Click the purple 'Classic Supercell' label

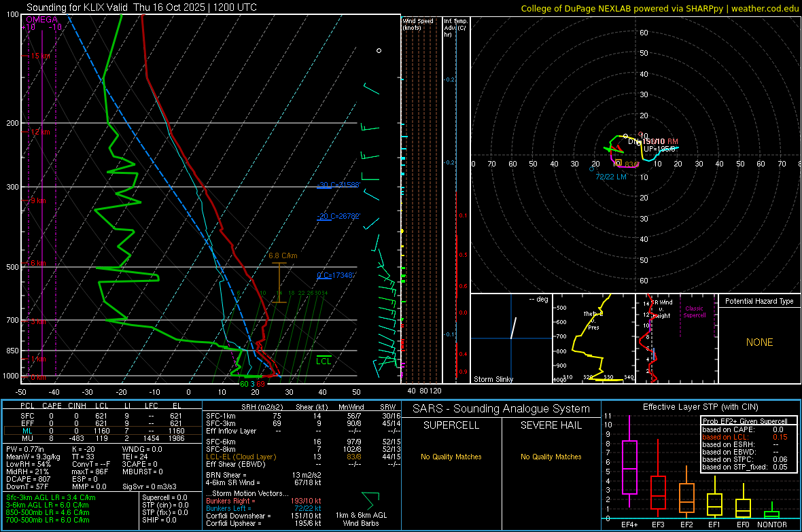[694, 312]
